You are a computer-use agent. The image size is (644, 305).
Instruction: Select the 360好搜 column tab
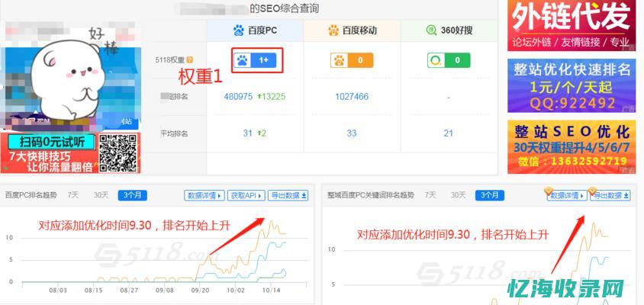[449, 30]
